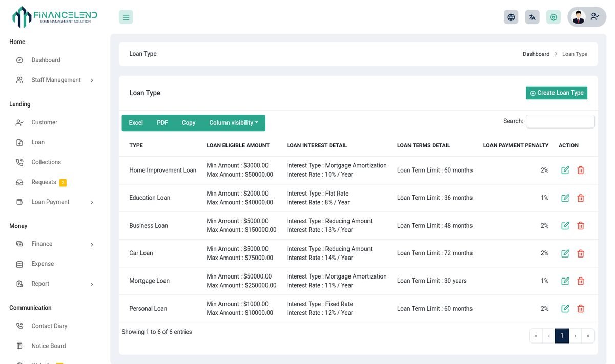Open the Column visibility dropdown
The width and height of the screenshot is (615, 364).
[234, 123]
